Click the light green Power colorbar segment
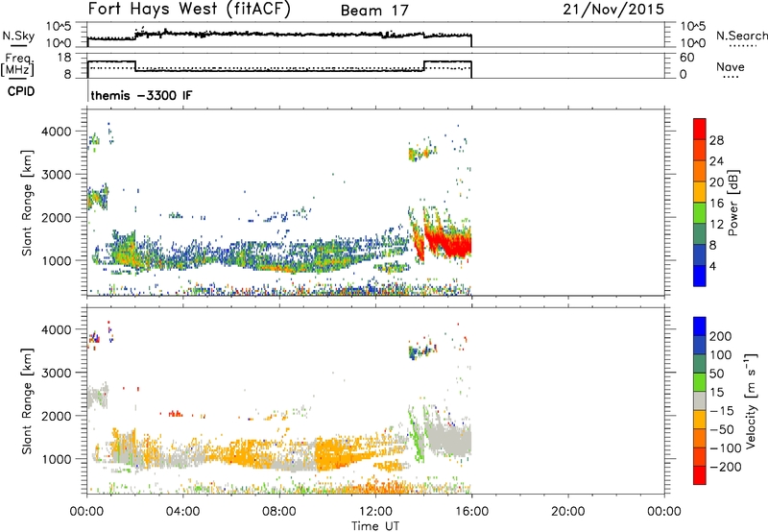Viewport: 768px width, 532px height. click(699, 212)
